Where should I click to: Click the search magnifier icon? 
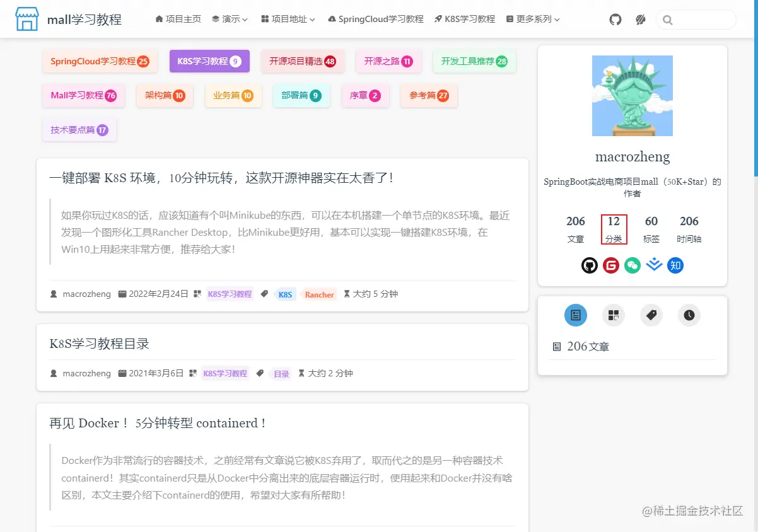667,20
